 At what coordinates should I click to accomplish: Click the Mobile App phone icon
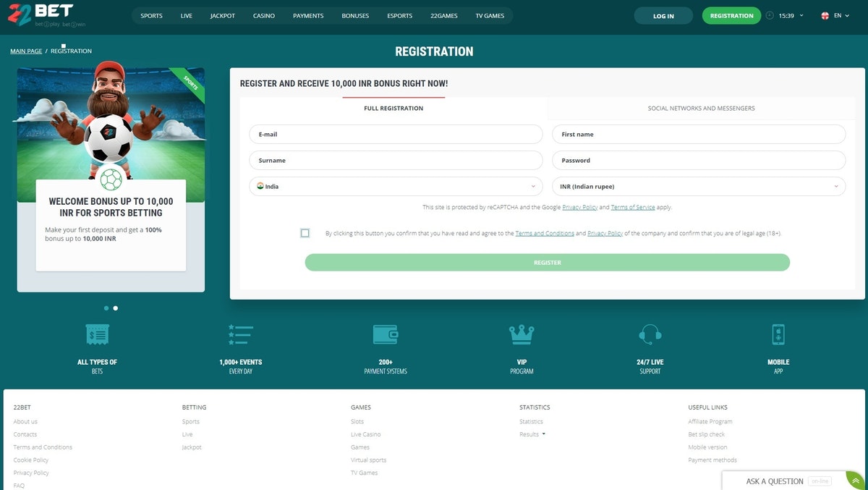click(778, 334)
